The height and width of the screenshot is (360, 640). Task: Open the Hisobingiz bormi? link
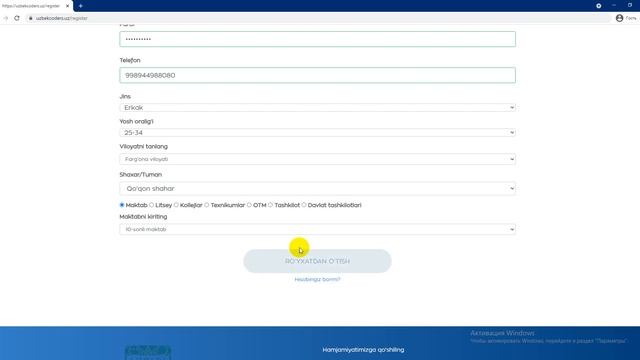click(x=317, y=280)
